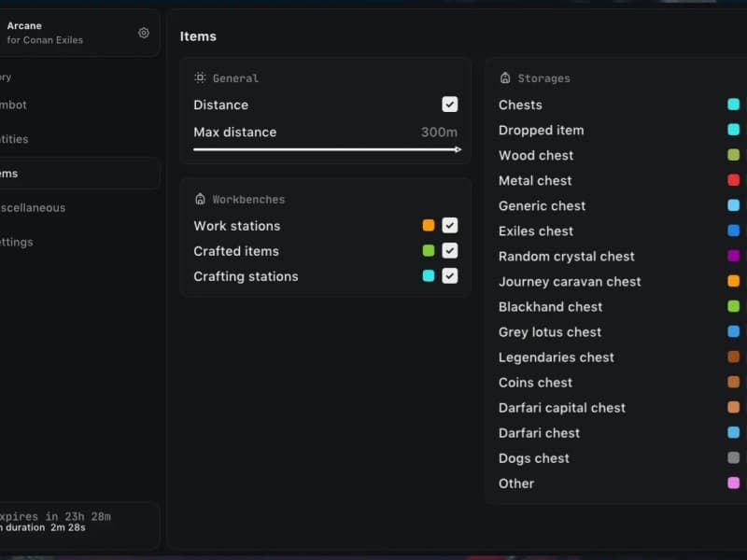Toggle the Crafting stations checkbox
This screenshot has height=560, width=747.
point(450,275)
